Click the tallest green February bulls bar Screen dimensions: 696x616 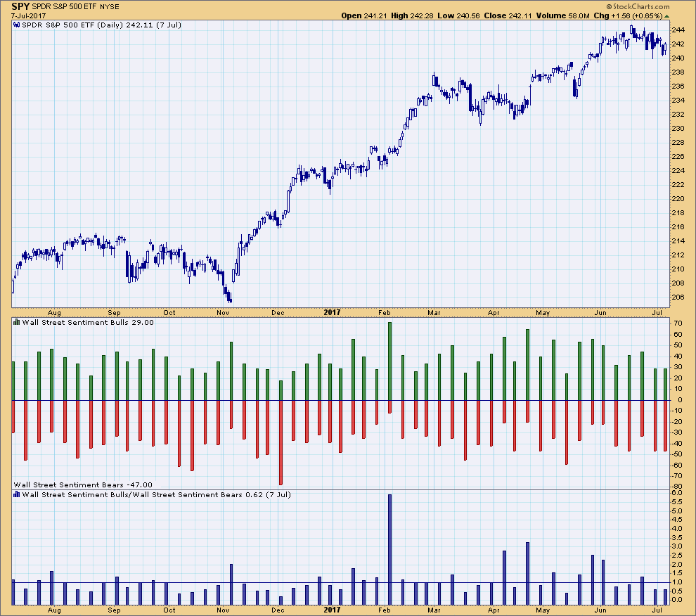[x=389, y=361]
